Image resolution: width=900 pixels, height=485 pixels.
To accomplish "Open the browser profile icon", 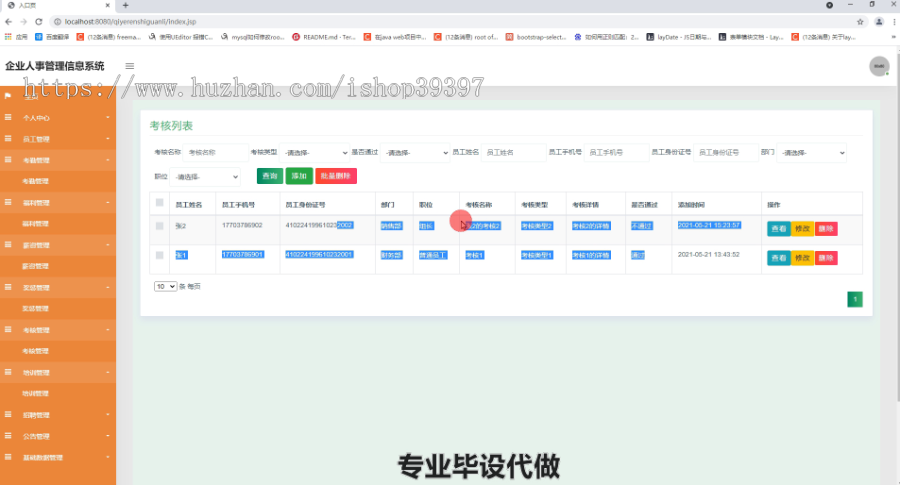I will [x=879, y=22].
